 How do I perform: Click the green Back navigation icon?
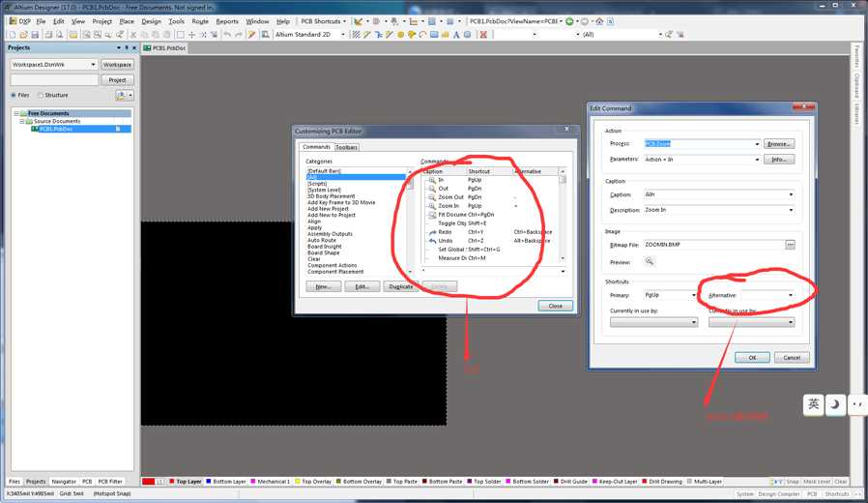click(569, 21)
